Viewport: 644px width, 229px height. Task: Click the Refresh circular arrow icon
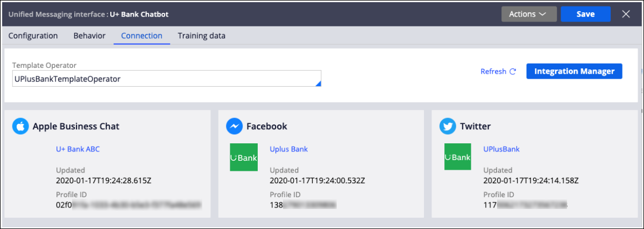tap(513, 72)
